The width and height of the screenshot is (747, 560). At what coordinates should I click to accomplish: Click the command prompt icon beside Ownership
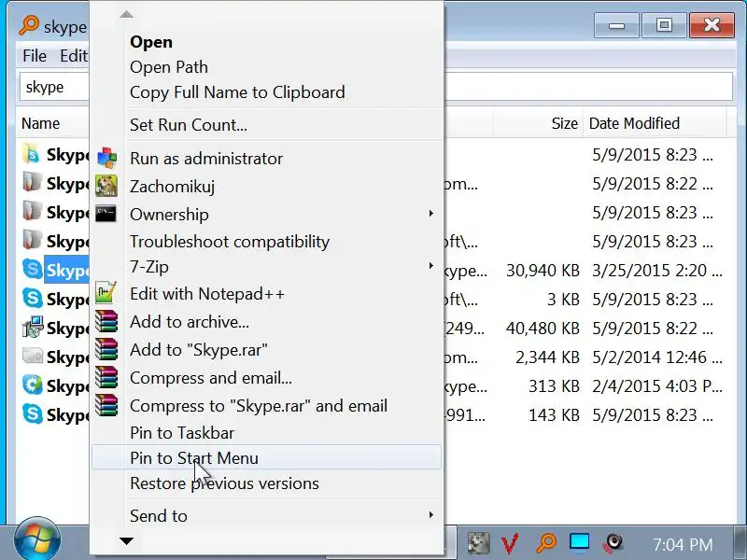(x=106, y=214)
